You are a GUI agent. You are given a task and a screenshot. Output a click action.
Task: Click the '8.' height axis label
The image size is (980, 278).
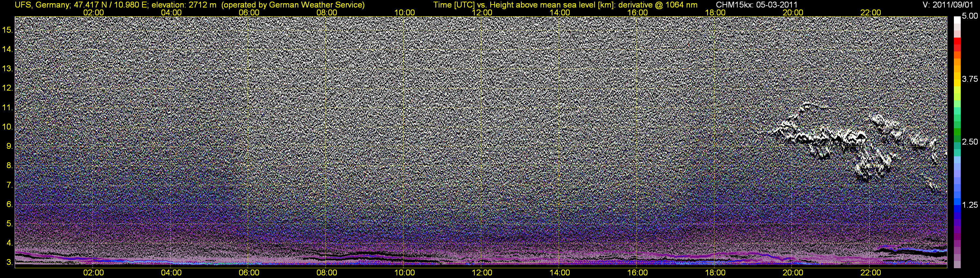click(x=9, y=166)
